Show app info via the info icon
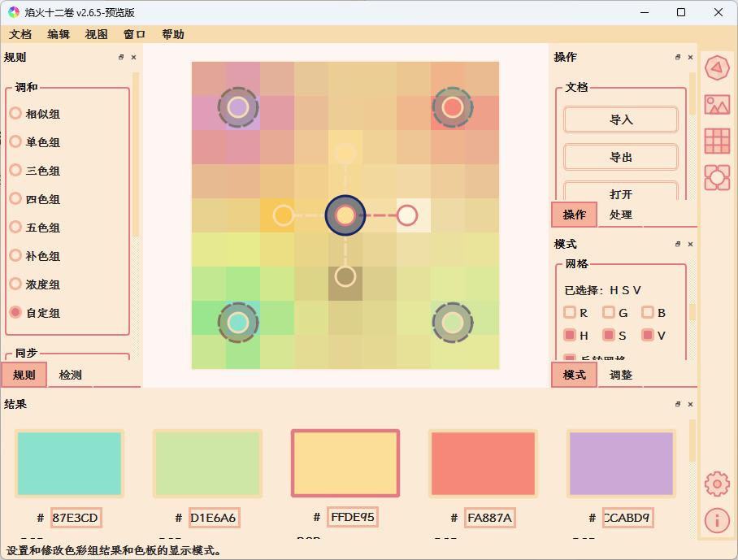738x560 pixels. point(716,520)
